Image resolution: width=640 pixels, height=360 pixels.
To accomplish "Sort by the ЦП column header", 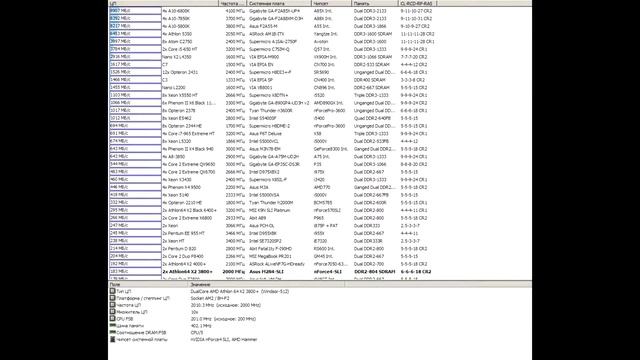I will tap(163, 3).
